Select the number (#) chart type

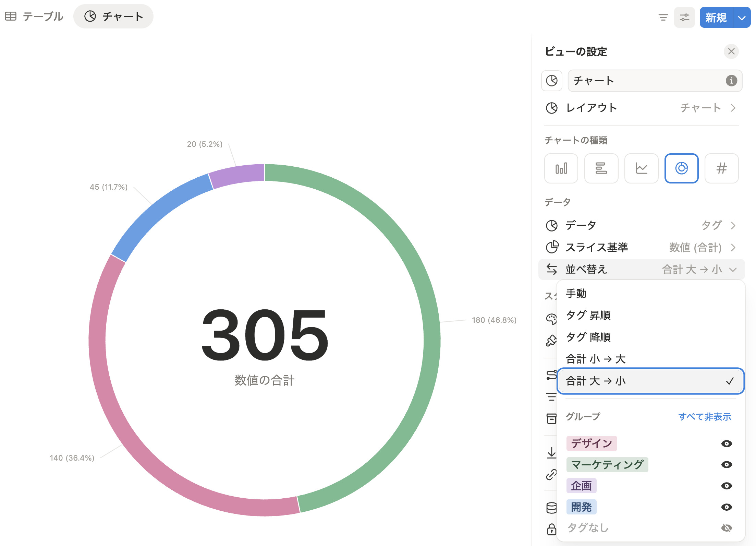click(x=721, y=168)
